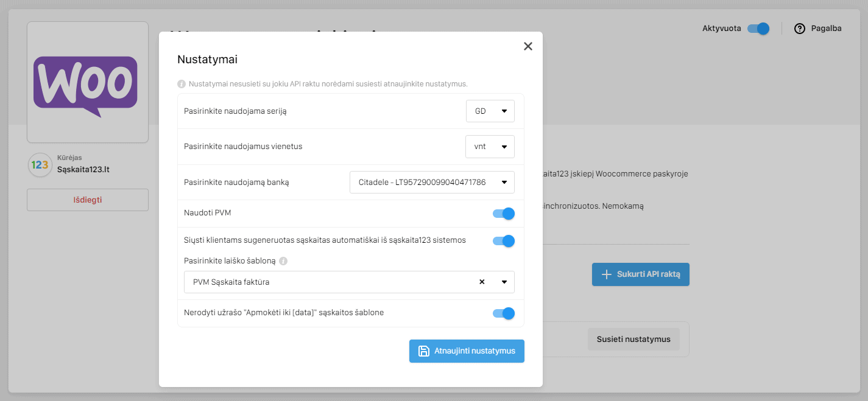Click the info icon beside the API key notice

click(182, 84)
